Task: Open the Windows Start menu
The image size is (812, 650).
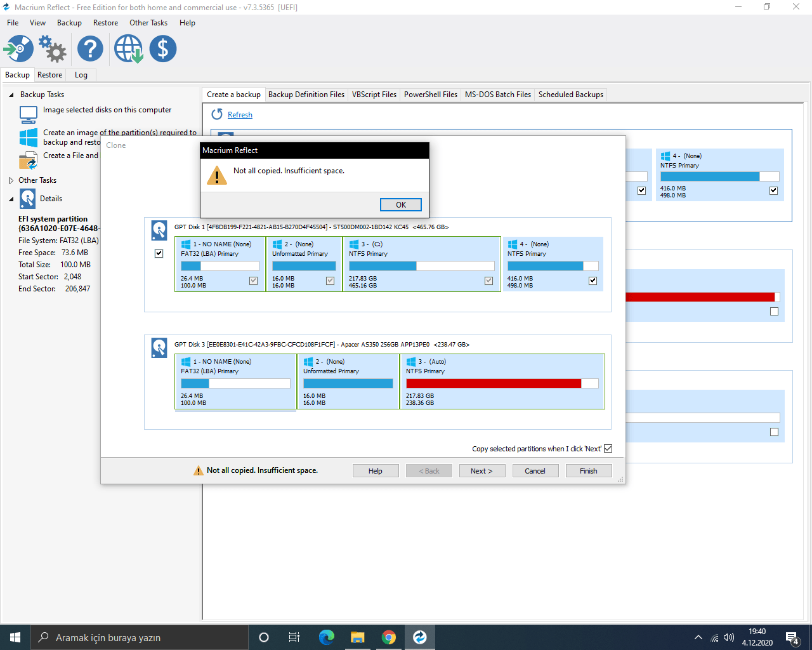Action: coord(15,637)
